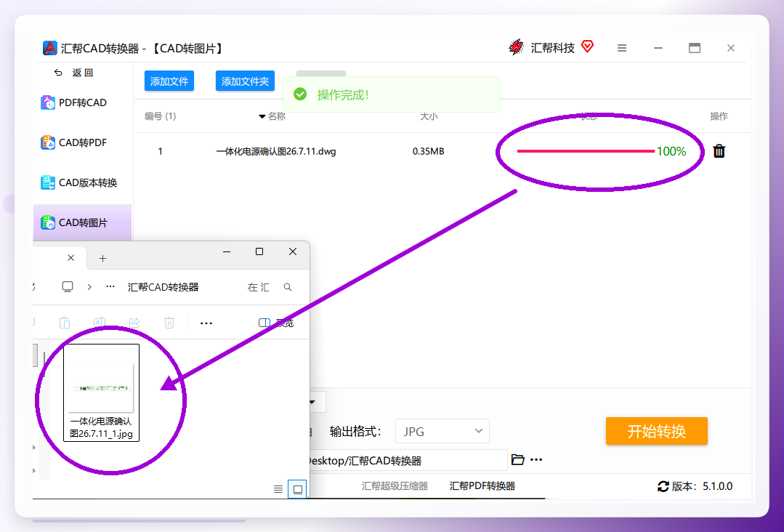Screen dimensions: 784x532
Task: Click the Rename icon in Explorer toolbar
Action: [100, 323]
